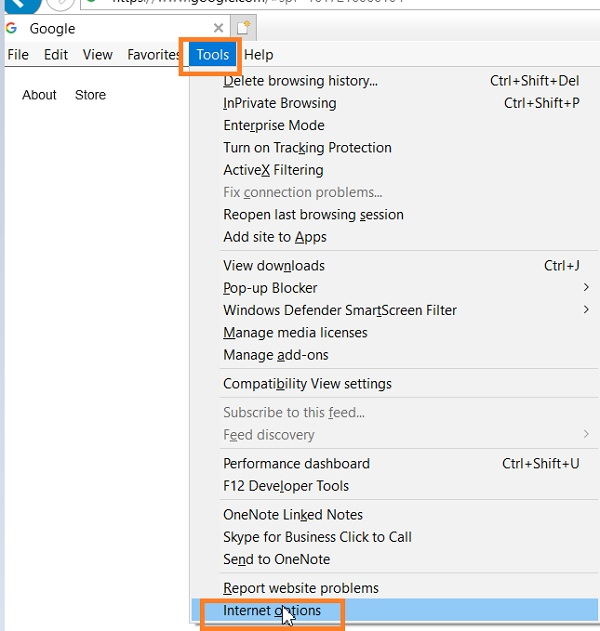Toggle Enterprise Mode
The height and width of the screenshot is (631, 600).
click(273, 125)
